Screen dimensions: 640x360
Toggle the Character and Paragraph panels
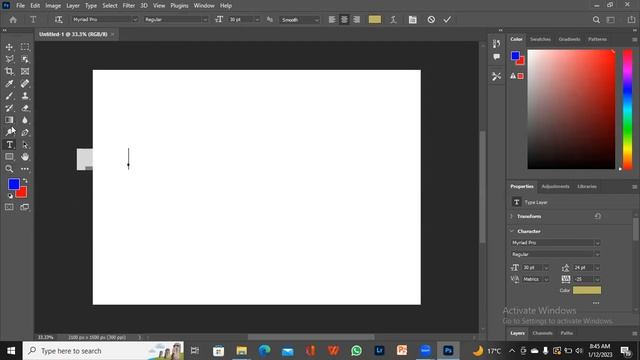pyautogui.click(x=413, y=20)
